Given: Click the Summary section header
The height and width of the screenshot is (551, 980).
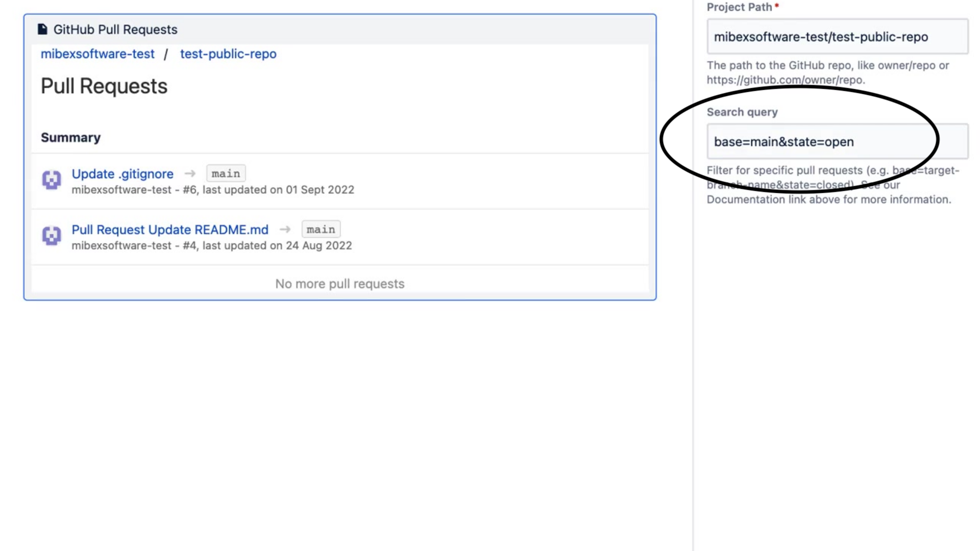Looking at the screenshot, I should tap(70, 137).
